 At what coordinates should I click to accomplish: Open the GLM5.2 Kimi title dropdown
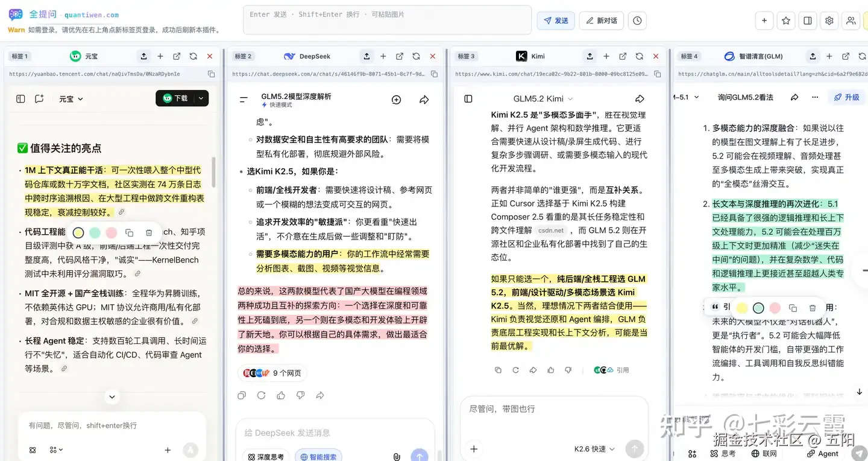pyautogui.click(x=543, y=98)
